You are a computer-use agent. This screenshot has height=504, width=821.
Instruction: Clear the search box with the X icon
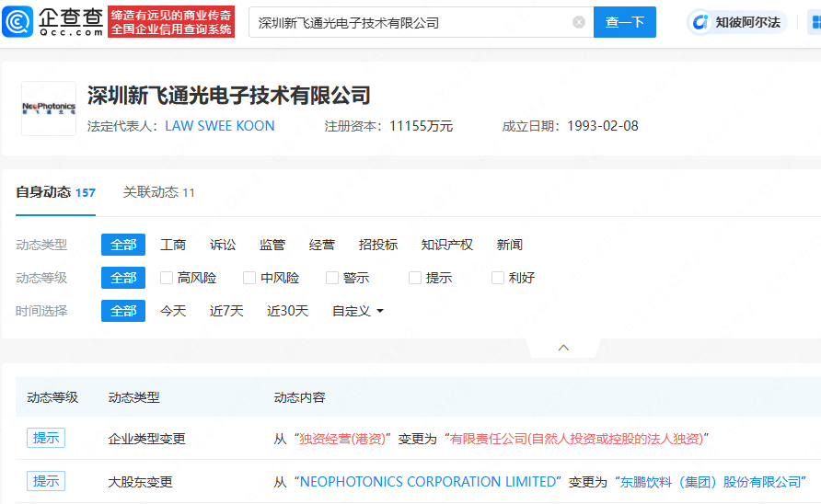[x=579, y=22]
